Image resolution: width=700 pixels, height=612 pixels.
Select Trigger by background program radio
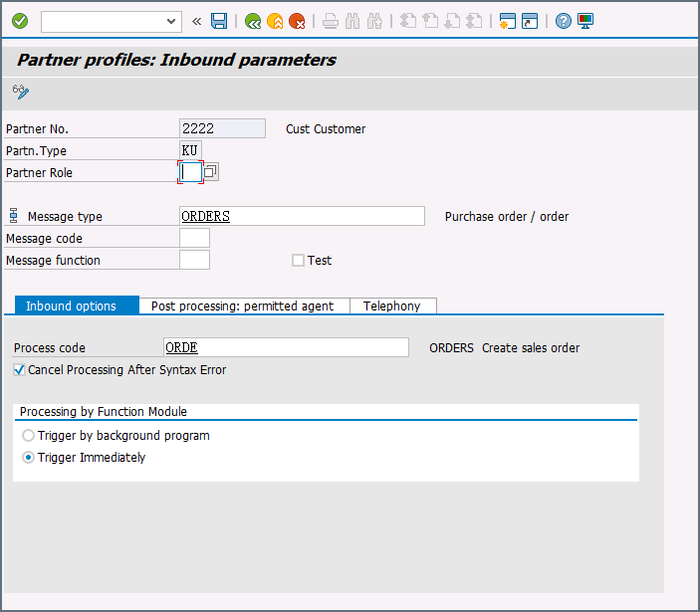[x=28, y=435]
